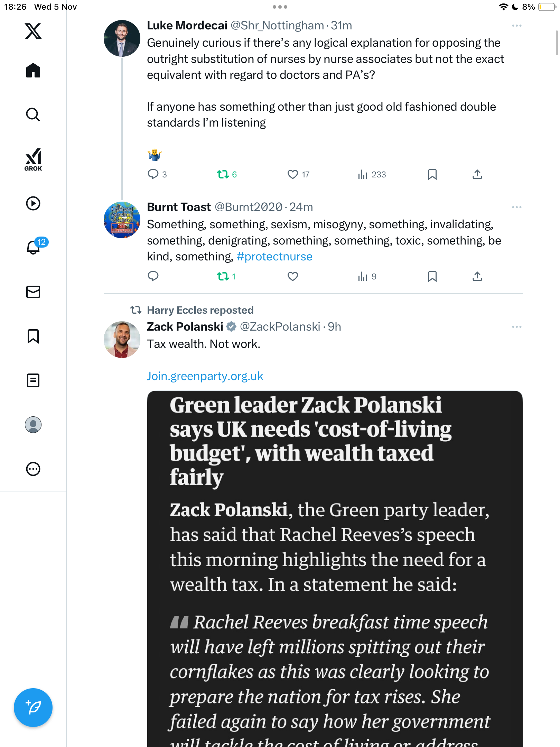Compose a new post
Image resolution: width=560 pixels, height=747 pixels.
coord(33,708)
